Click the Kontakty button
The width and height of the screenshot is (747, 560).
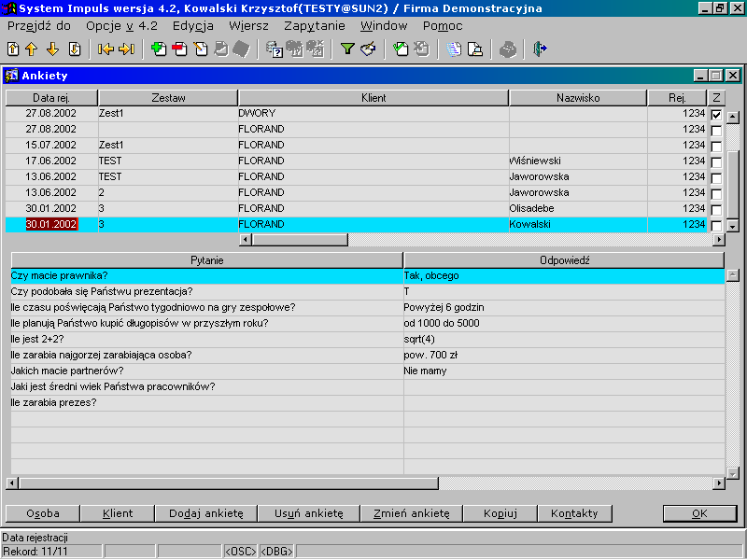[574, 513]
